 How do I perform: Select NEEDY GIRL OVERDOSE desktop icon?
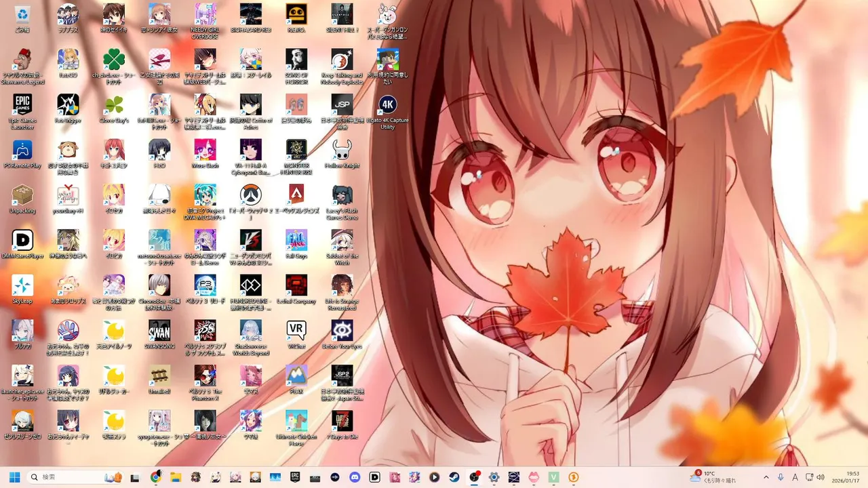pyautogui.click(x=205, y=22)
